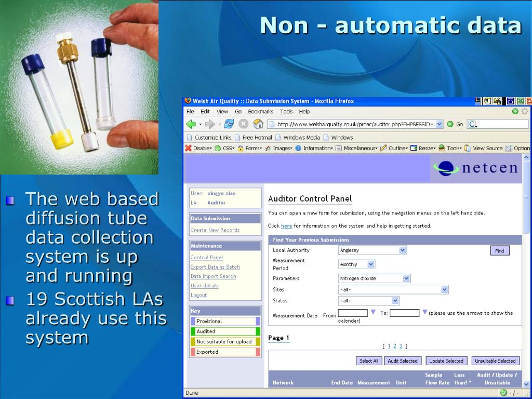Viewport: 532px width, 399px height.
Task: Click the Firefox logo in the title bar
Action: (188, 101)
